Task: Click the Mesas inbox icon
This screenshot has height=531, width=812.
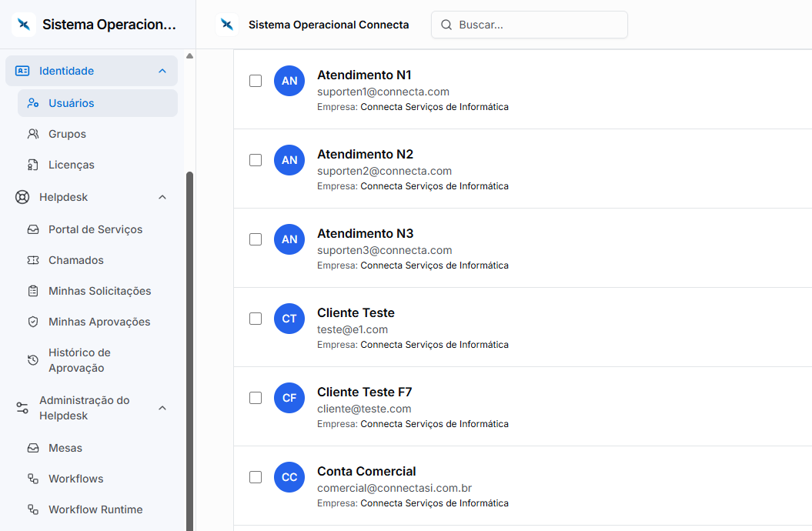Action: [33, 448]
